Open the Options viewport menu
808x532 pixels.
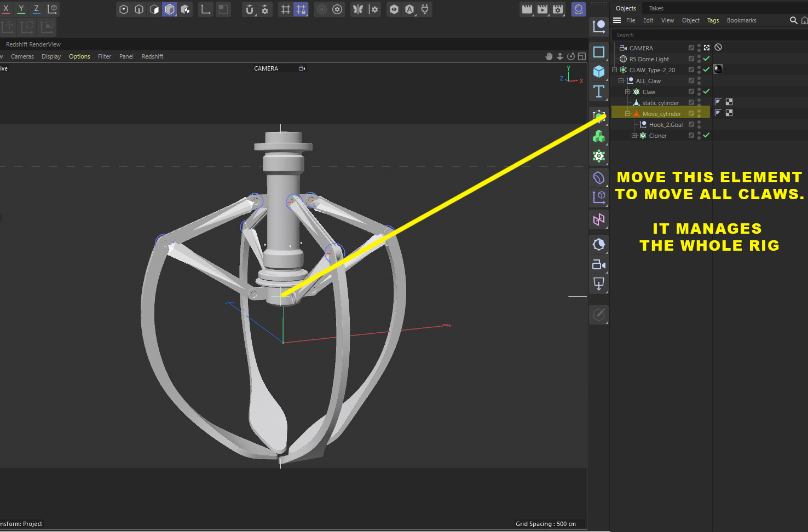[79, 56]
